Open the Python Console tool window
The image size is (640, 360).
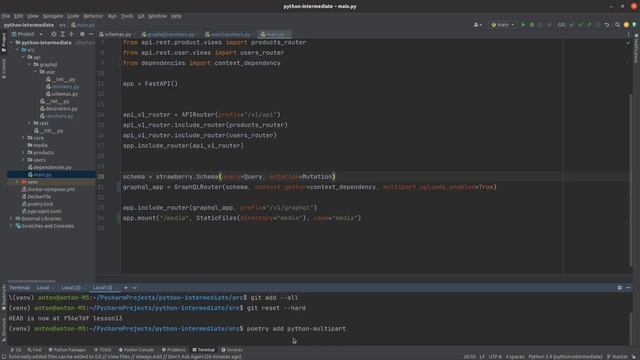136,350
